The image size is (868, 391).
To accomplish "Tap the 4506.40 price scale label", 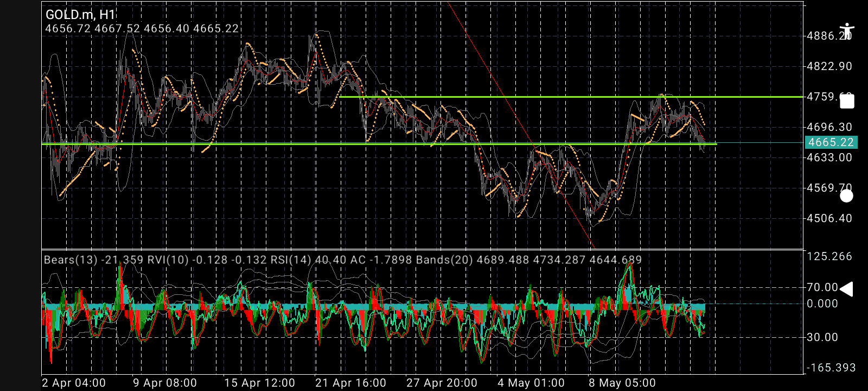I will tap(829, 218).
